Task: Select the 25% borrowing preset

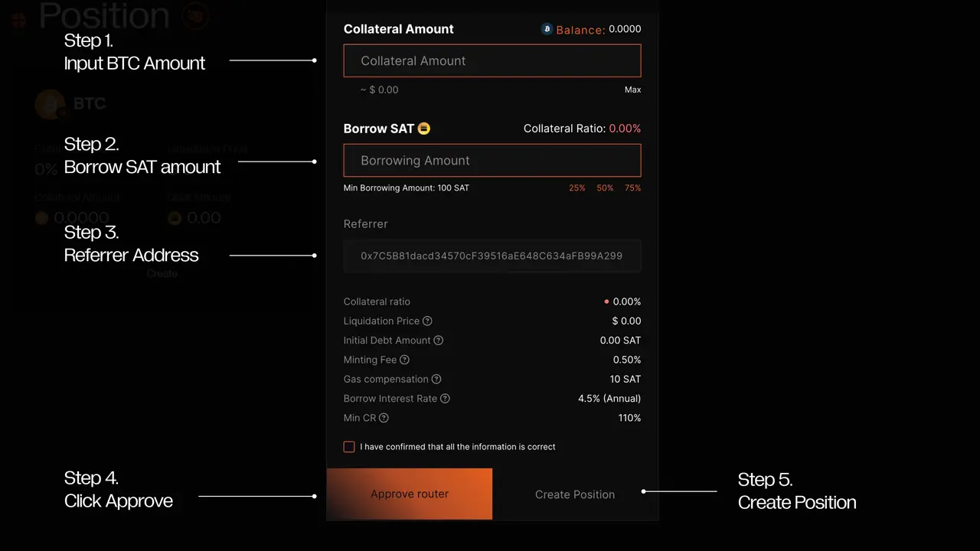Action: click(577, 188)
